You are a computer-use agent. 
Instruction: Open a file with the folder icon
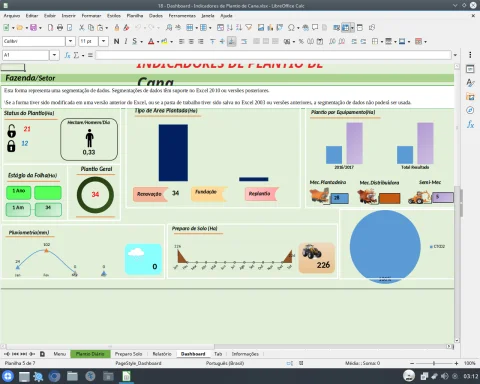pos(20,28)
